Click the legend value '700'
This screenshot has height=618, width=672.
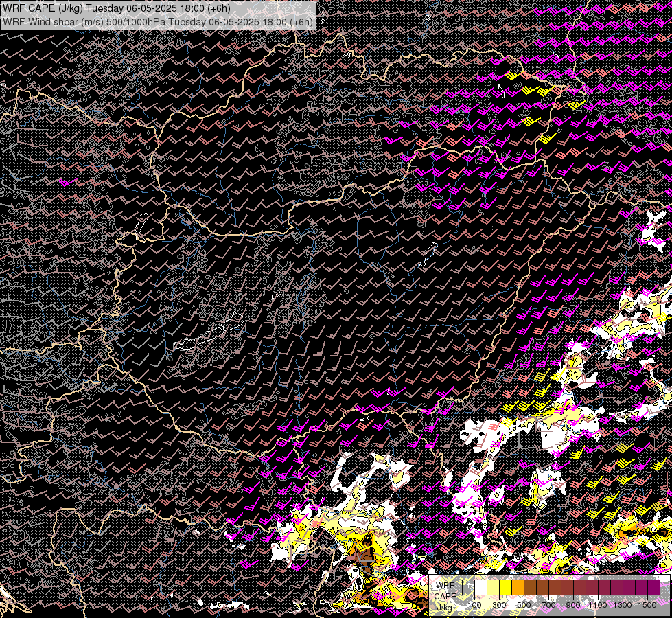point(548,605)
